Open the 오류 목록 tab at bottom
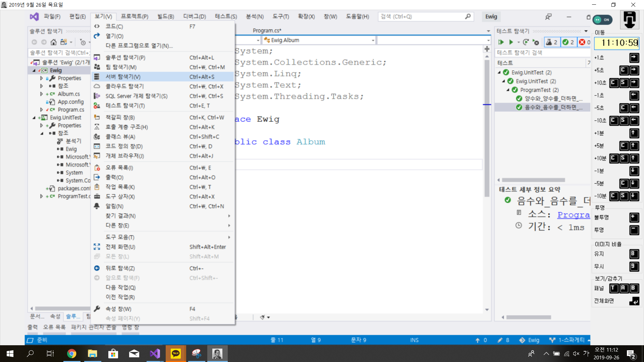Viewport: 644px width, 362px height. point(54,327)
